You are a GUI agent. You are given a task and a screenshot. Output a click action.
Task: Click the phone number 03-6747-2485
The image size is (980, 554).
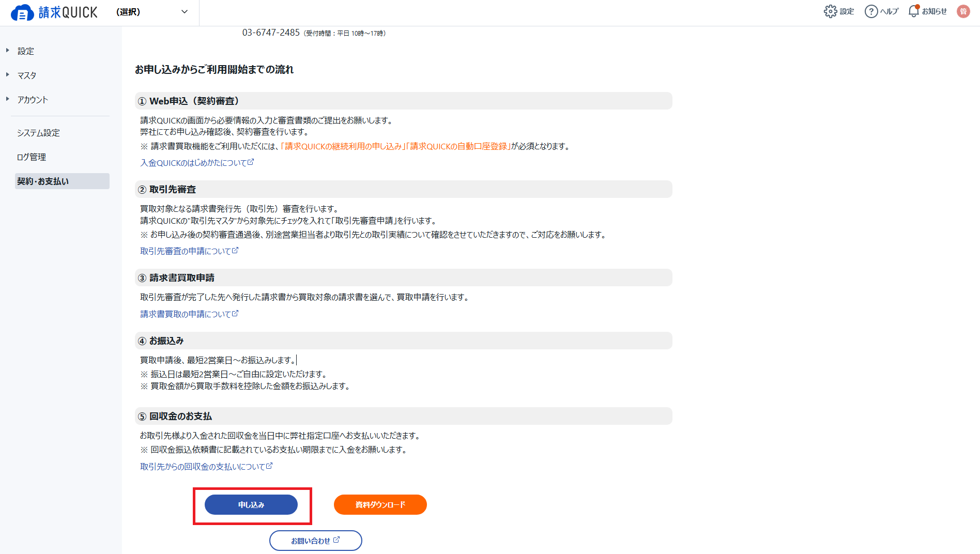[271, 33]
